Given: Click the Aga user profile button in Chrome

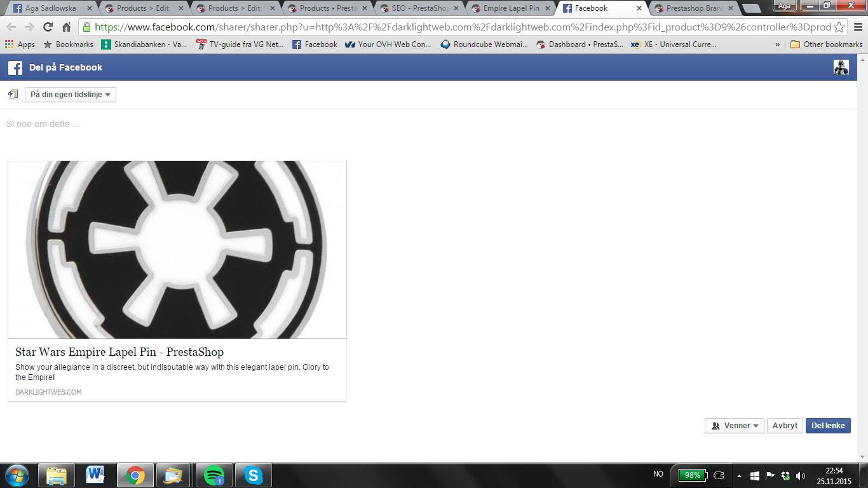Looking at the screenshot, I should (784, 6).
